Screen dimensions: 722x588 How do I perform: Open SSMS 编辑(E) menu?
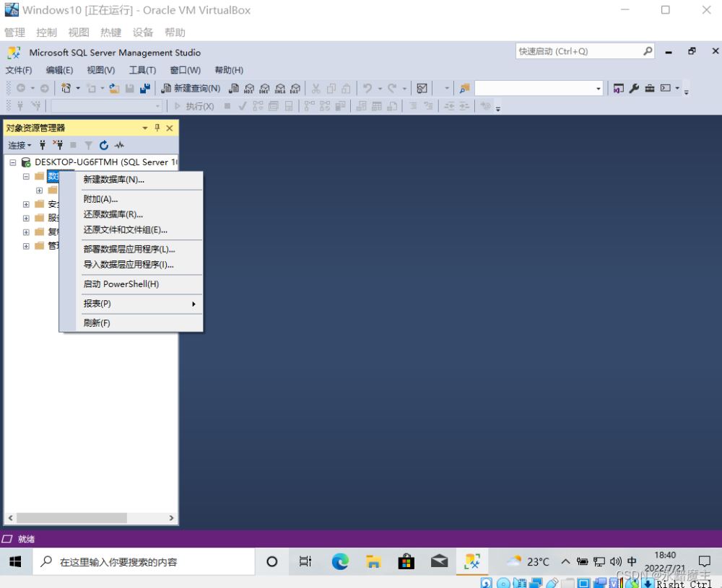pyautogui.click(x=59, y=70)
